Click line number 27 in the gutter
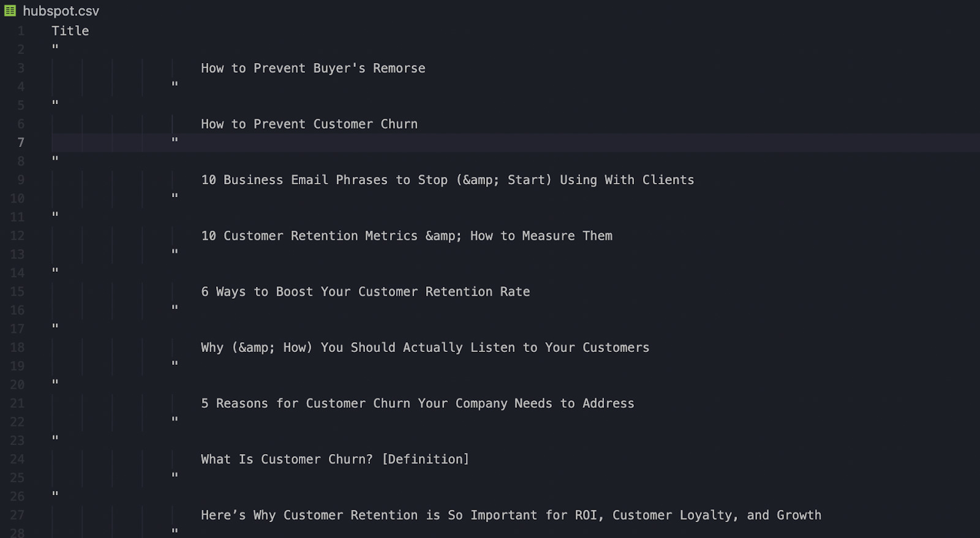The width and height of the screenshot is (980, 538). [x=17, y=515]
